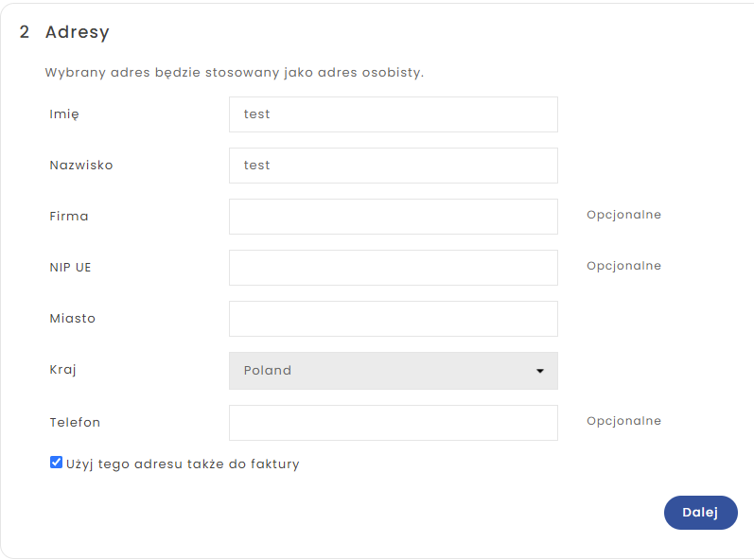
Task: Click the Imię label
Action: (64, 114)
